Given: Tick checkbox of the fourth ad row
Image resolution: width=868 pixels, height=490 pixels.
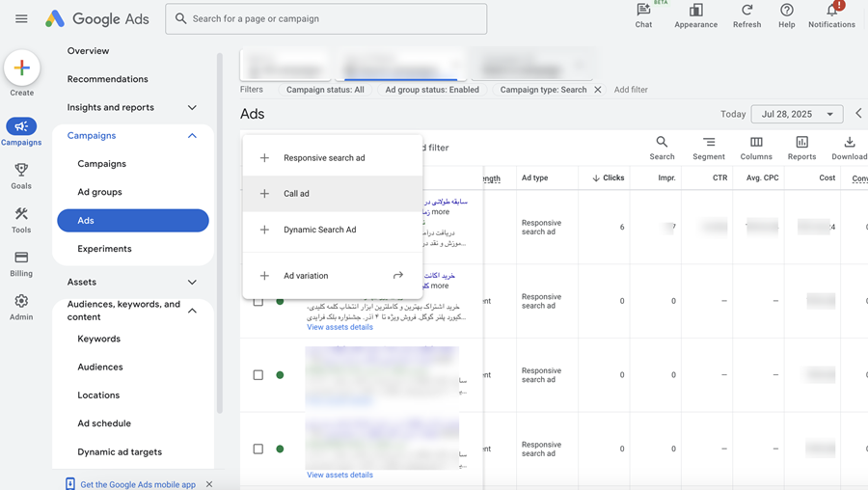Looking at the screenshot, I should (x=258, y=449).
